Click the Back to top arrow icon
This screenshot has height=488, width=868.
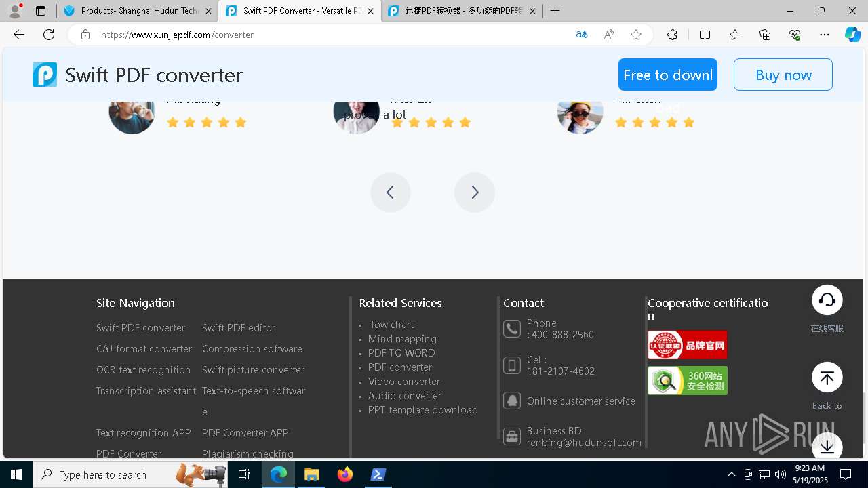827,378
